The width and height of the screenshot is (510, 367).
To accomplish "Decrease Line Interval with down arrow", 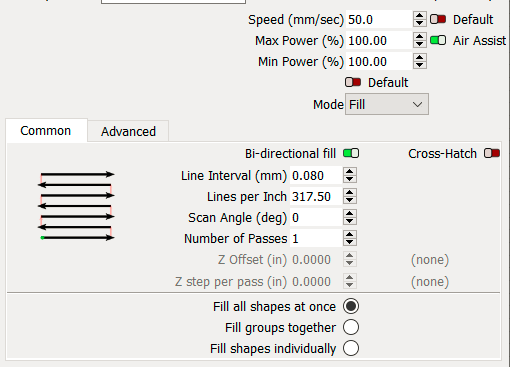I will pos(350,179).
